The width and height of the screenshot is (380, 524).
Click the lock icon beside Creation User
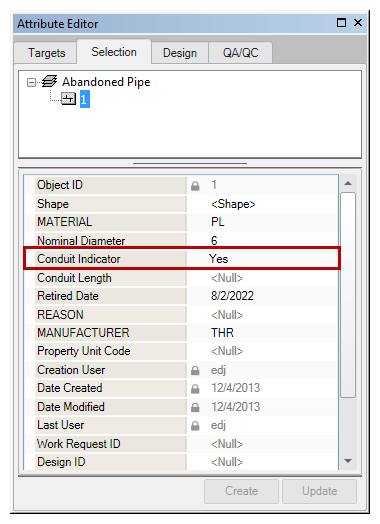(195, 370)
